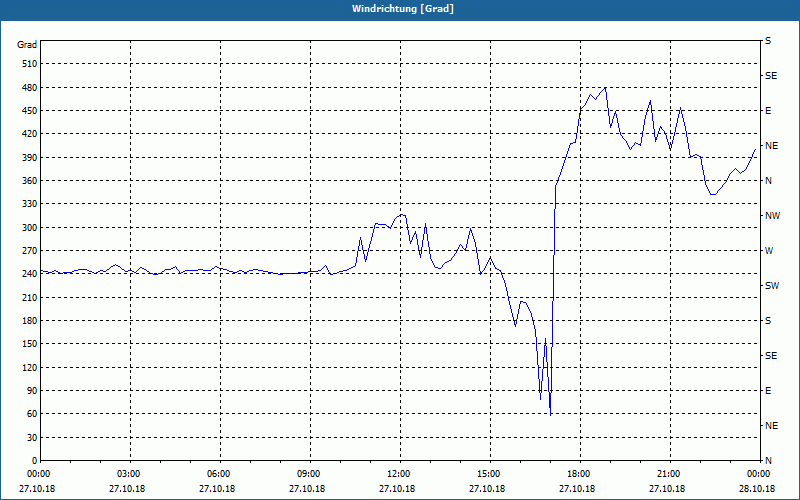Click the NW compass label
Viewport: 800px width, 500px height.
[x=772, y=216]
